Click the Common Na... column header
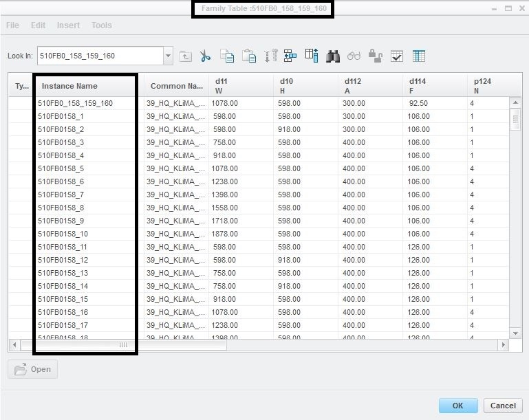The height and width of the screenshot is (420, 529). coord(176,86)
